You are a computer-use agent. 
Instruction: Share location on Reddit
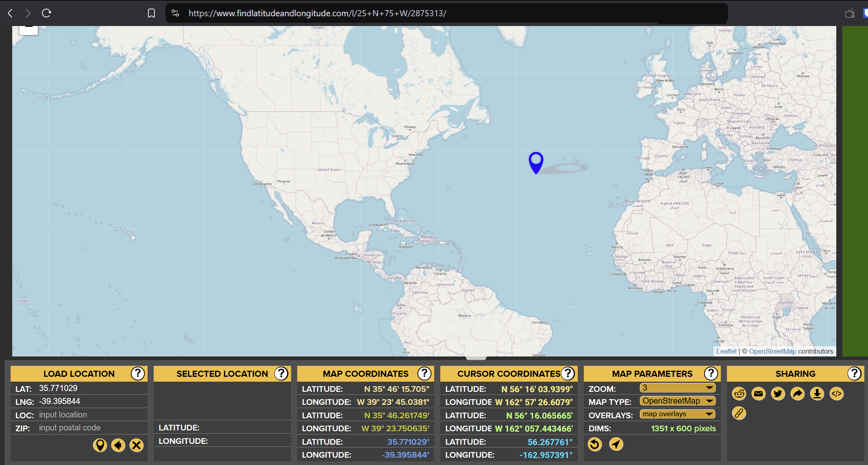[x=739, y=393]
